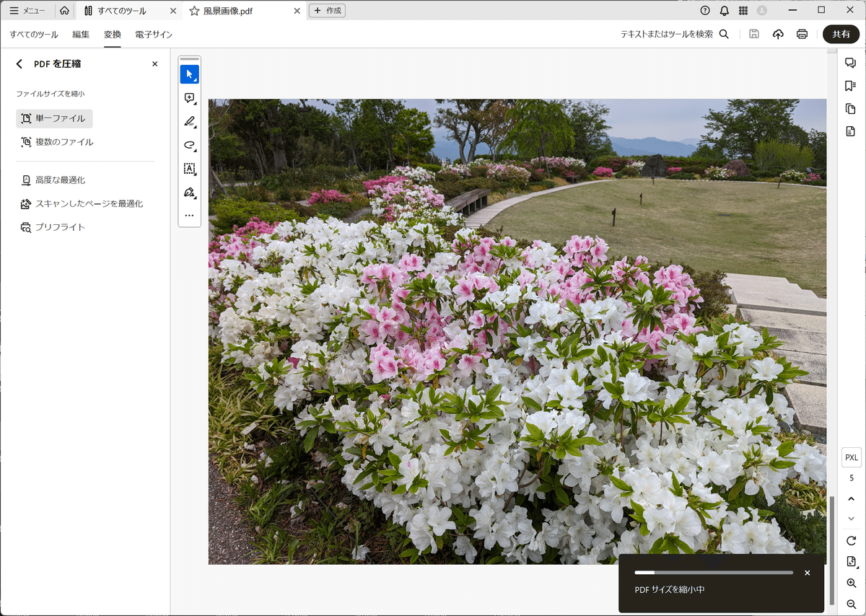Go to previous page up chevron
866x616 pixels.
click(x=852, y=498)
